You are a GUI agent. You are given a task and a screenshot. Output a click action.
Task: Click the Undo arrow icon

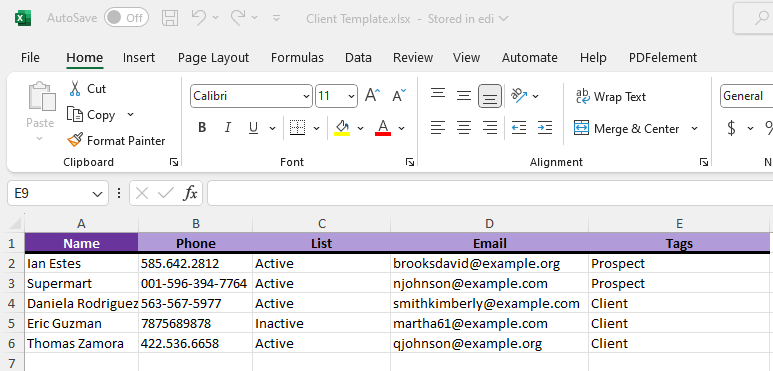pyautogui.click(x=199, y=18)
